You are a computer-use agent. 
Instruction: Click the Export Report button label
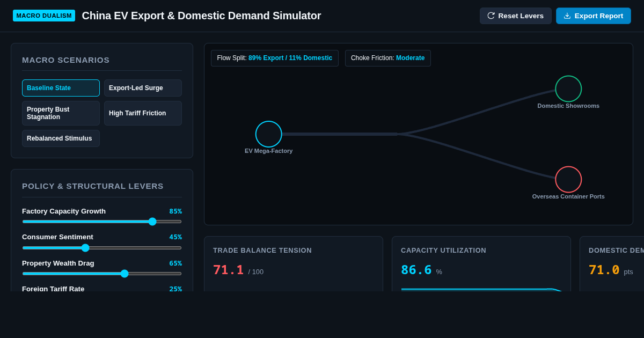[599, 16]
